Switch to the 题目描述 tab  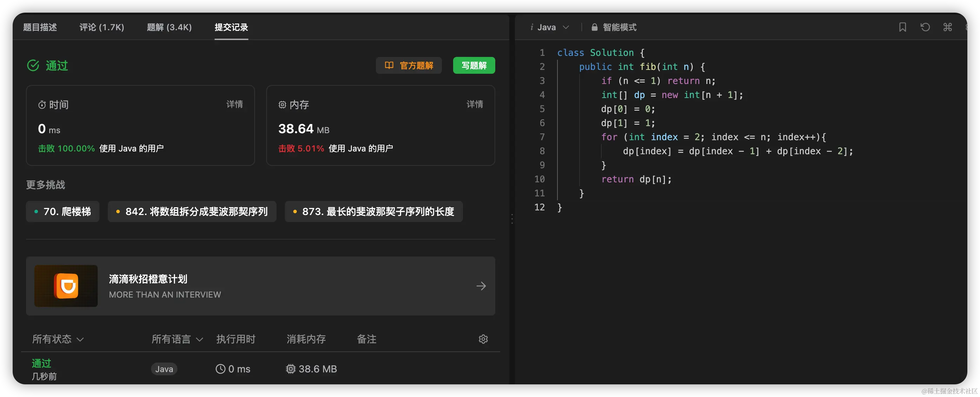tap(40, 27)
